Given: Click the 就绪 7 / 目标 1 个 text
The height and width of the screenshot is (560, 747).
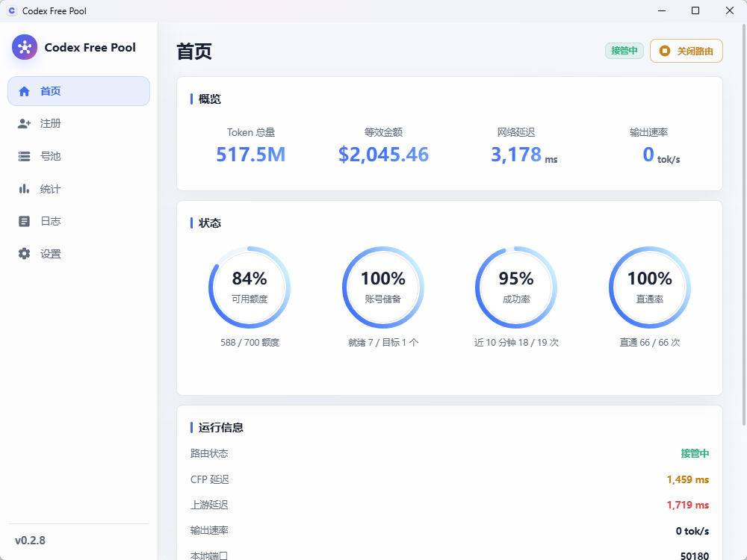Looking at the screenshot, I should click(383, 343).
